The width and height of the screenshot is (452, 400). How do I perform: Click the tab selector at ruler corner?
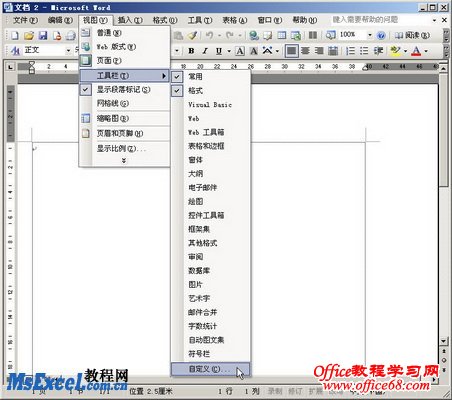tap(11, 67)
